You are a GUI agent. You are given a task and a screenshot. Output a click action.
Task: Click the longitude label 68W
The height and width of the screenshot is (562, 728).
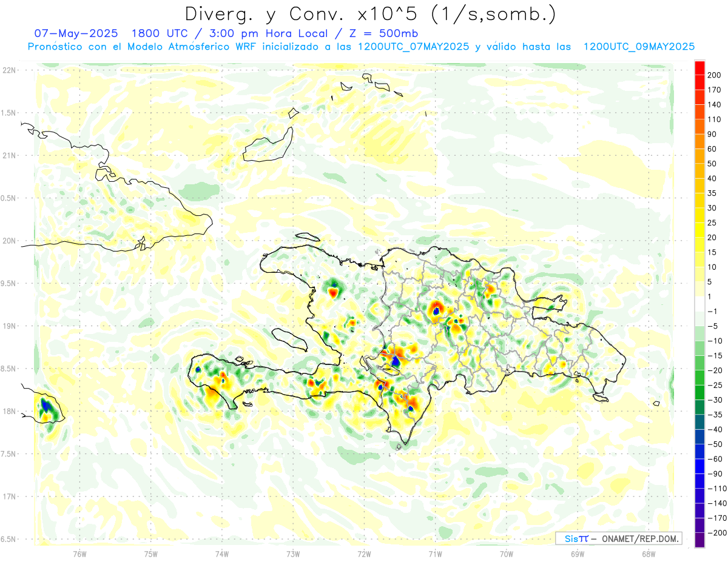649,554
